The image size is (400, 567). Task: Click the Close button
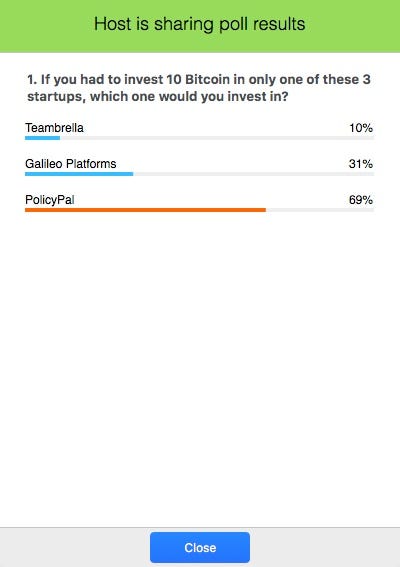(200, 547)
